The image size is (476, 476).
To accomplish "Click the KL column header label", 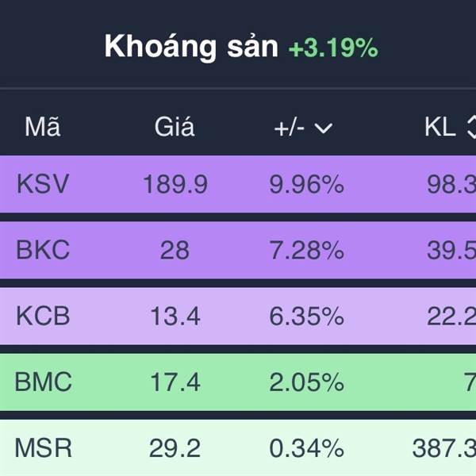I will 440,127.
